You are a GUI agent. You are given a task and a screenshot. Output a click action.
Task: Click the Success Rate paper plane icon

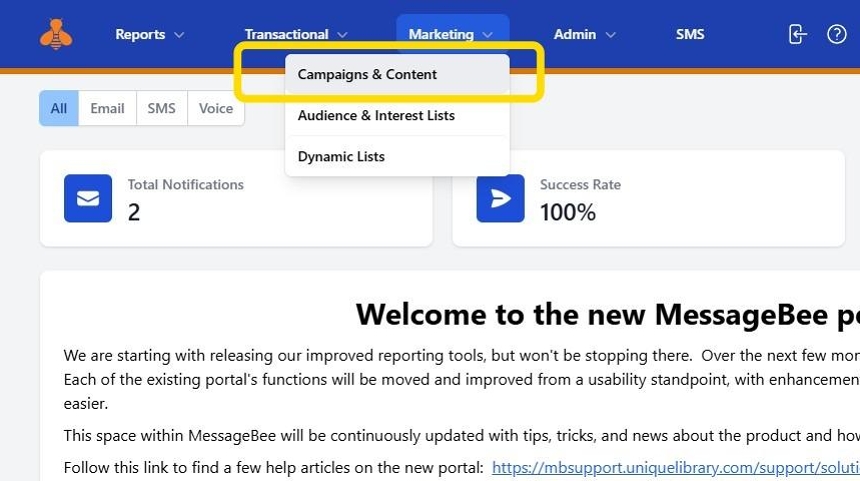tap(500, 198)
